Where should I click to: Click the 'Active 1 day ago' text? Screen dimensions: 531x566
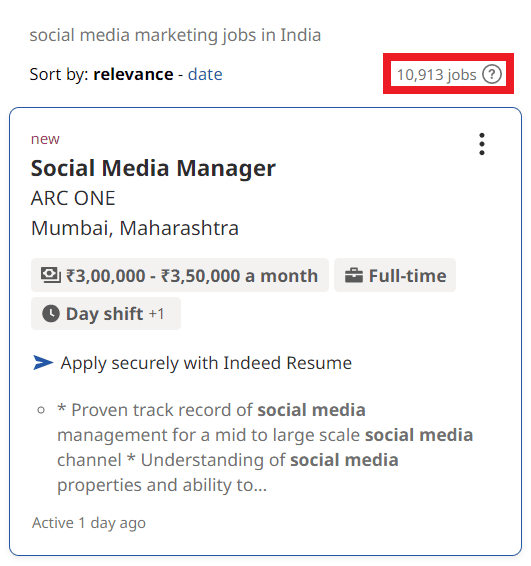pyautogui.click(x=89, y=523)
